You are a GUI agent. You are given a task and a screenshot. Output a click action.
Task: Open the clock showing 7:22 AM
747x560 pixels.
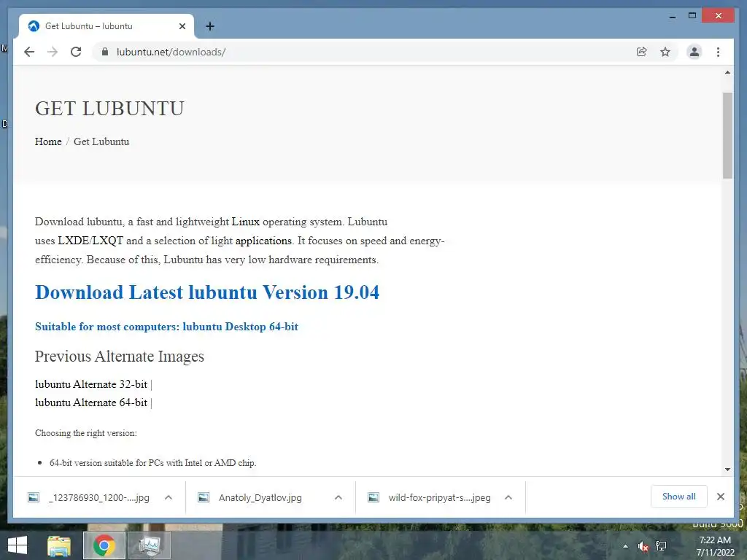715,546
